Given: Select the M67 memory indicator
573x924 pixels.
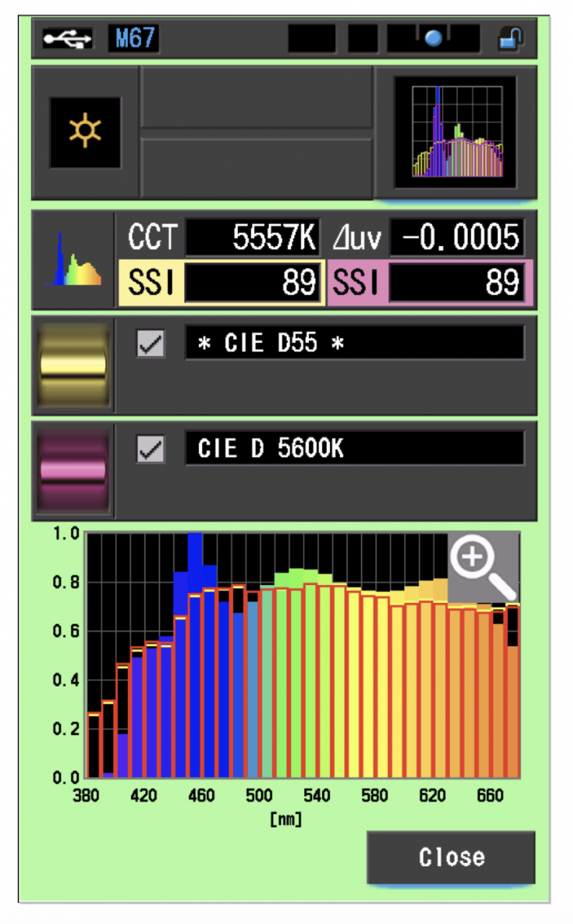Looking at the screenshot, I should pyautogui.click(x=133, y=38).
